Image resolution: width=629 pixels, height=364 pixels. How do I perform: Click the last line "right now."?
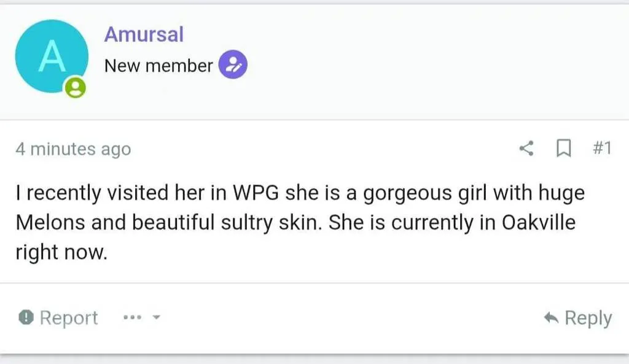(x=61, y=252)
